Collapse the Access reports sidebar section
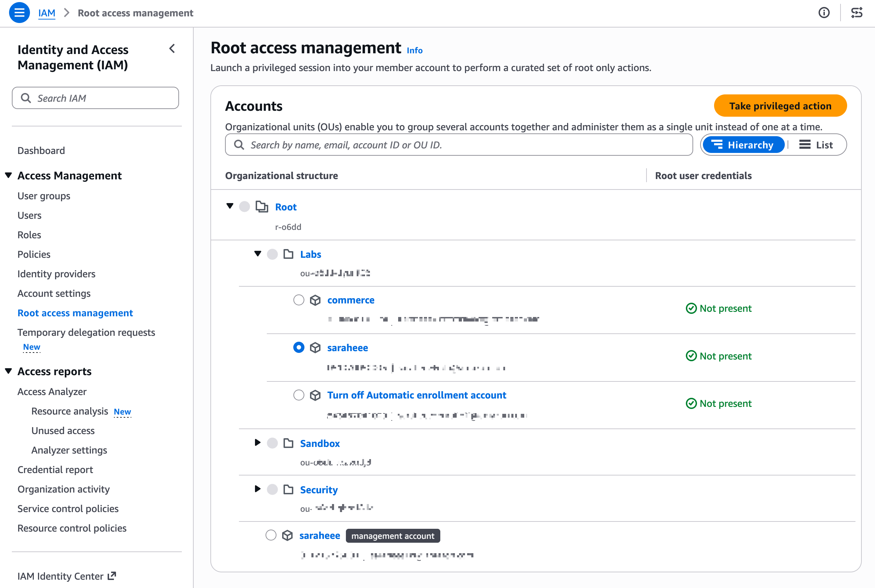Image resolution: width=875 pixels, height=588 pixels. [8, 371]
